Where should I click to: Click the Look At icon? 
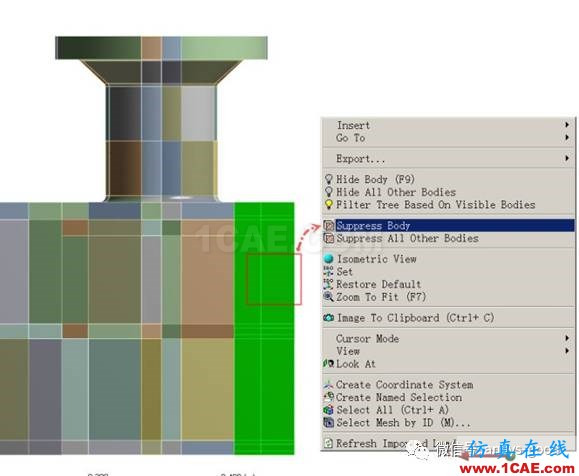point(328,364)
